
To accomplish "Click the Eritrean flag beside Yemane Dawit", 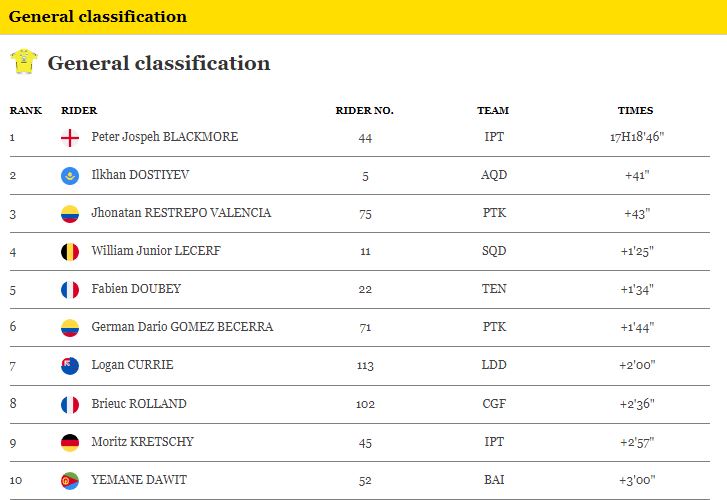I will 70,481.
